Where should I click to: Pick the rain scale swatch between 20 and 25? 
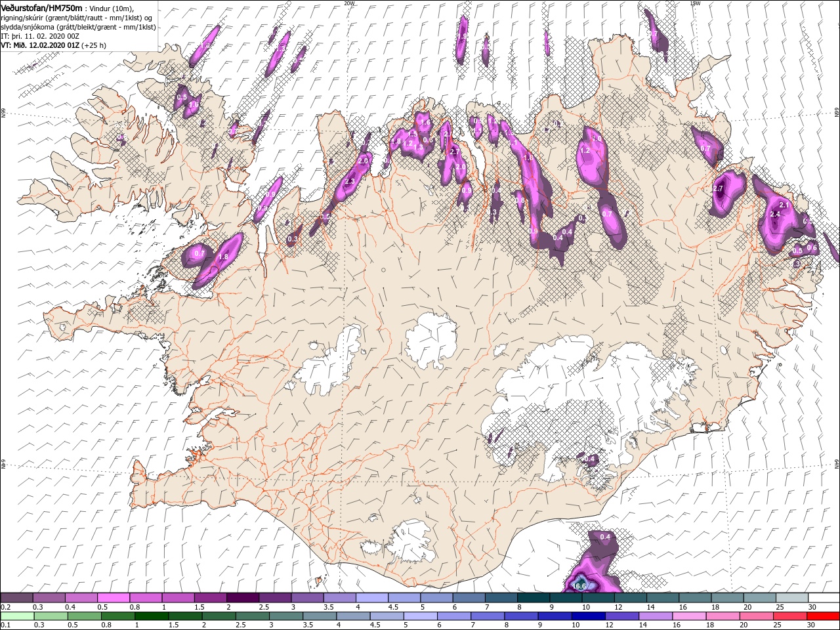pyautogui.click(x=755, y=616)
